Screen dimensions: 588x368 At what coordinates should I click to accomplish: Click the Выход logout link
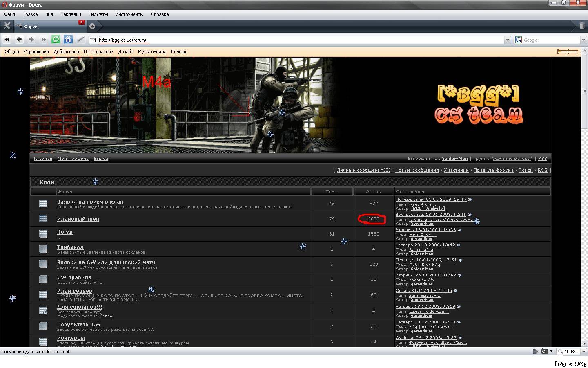click(101, 159)
